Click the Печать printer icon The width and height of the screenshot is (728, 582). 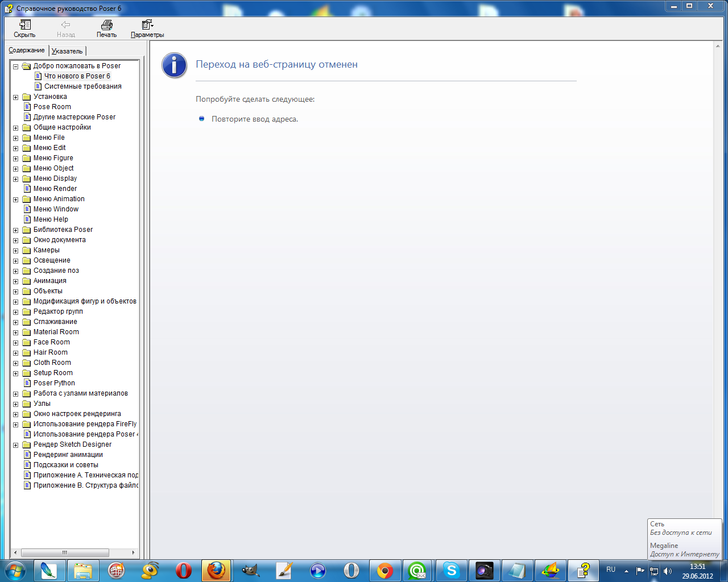coord(106,24)
